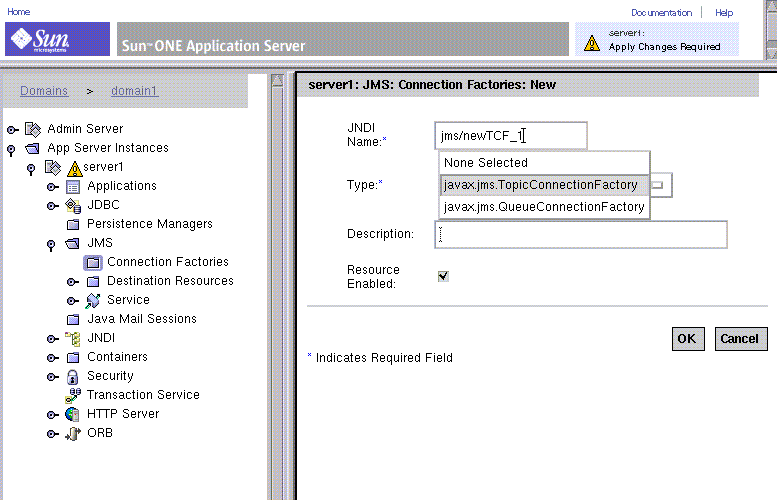Expand the JDBC node
This screenshot has width=777, height=500.
click(53, 206)
